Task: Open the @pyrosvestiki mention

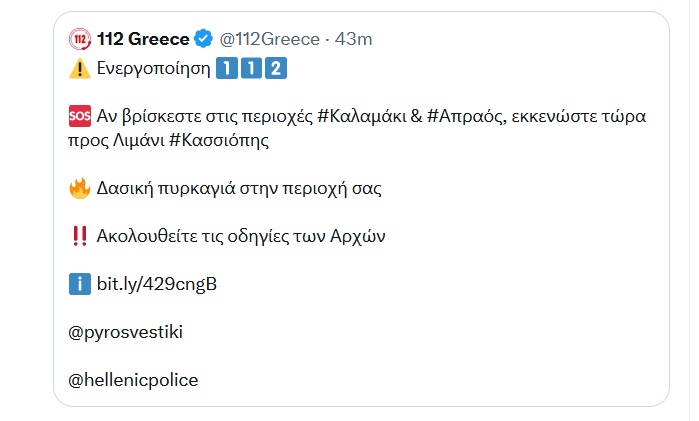Action: (125, 332)
